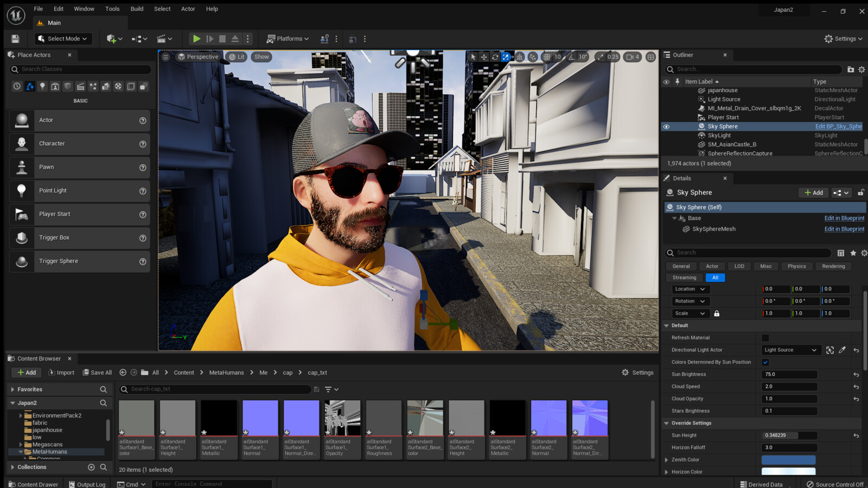Open the Lights category in Place Actors

click(42, 86)
